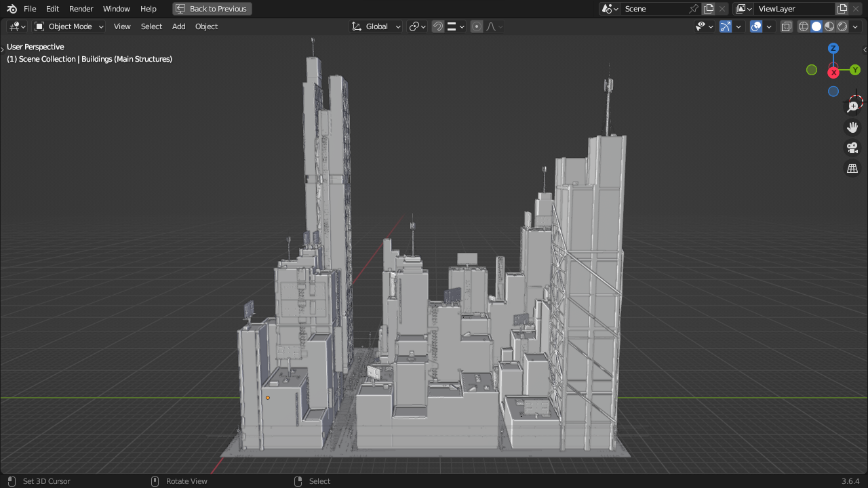Screen dimensions: 868x488
Task: Toggle the camera view icon
Action: click(852, 147)
